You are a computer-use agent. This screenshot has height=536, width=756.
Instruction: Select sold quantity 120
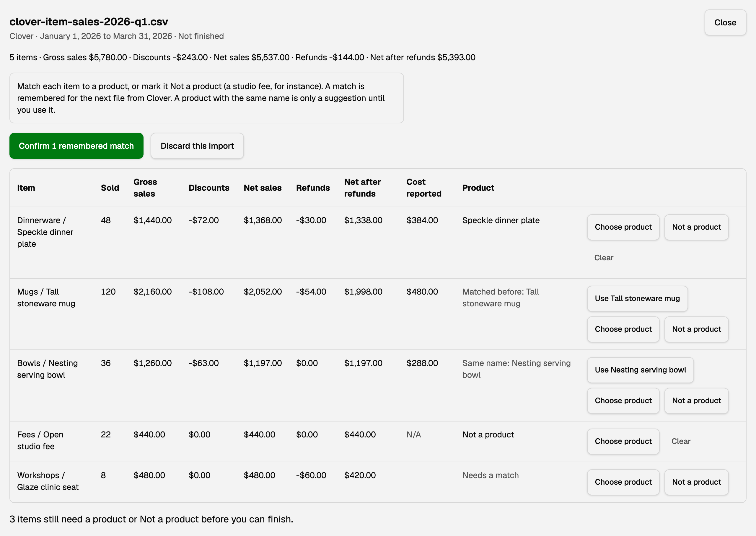click(108, 292)
